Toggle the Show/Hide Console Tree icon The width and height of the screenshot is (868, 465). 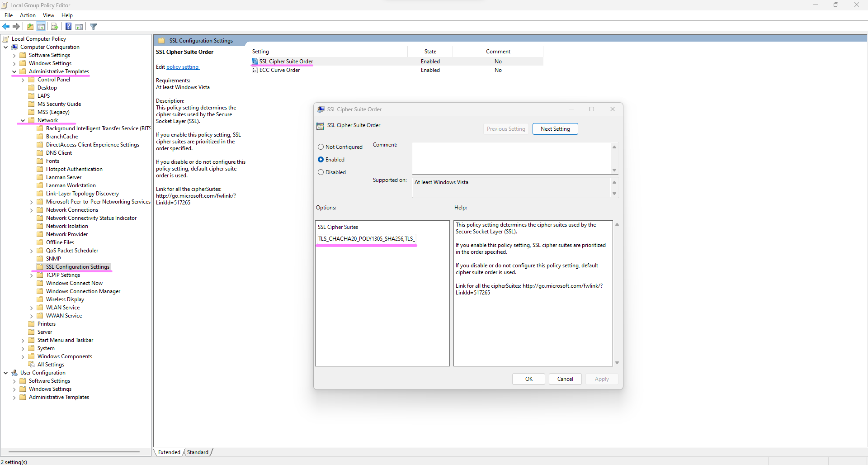pyautogui.click(x=41, y=26)
